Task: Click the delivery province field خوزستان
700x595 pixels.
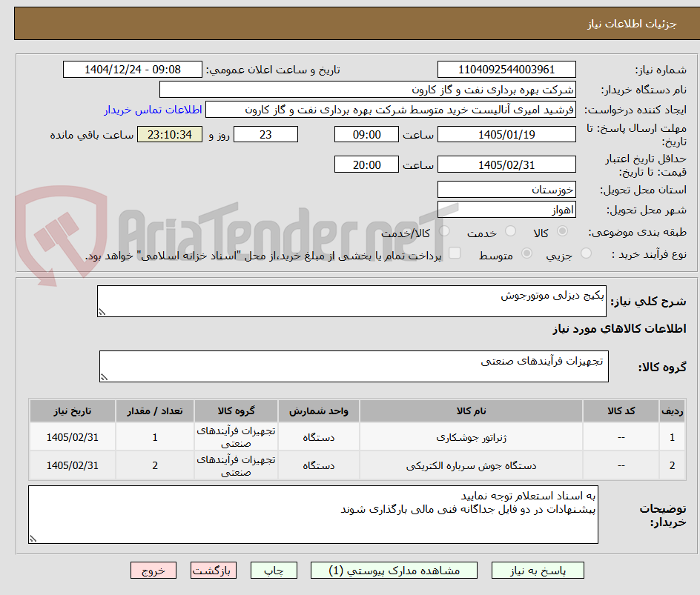Action: coord(506,190)
